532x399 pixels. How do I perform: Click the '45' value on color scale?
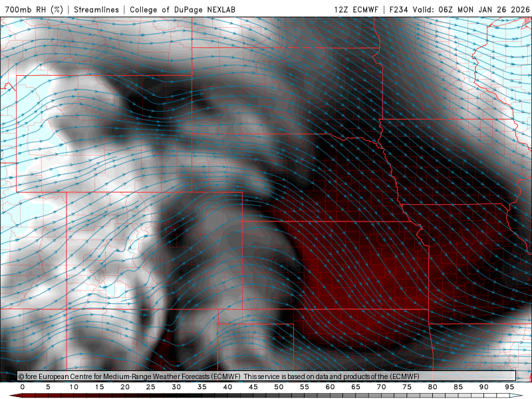click(253, 387)
